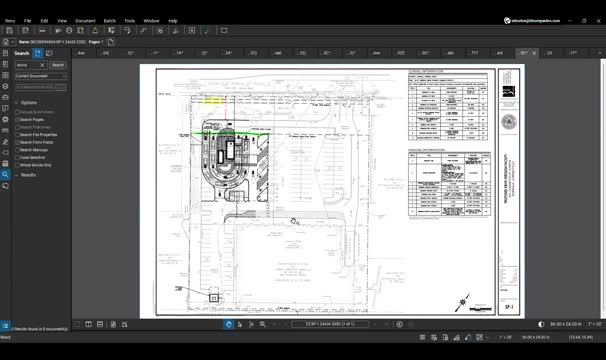The image size is (606, 360).
Task: Collapse the Options section
Action: (x=17, y=103)
